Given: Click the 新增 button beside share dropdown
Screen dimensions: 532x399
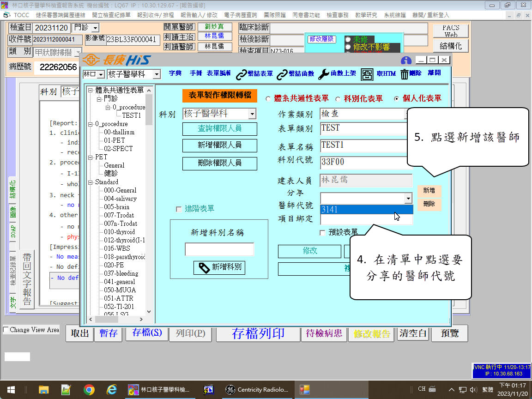Looking at the screenshot, I should pyautogui.click(x=429, y=191).
